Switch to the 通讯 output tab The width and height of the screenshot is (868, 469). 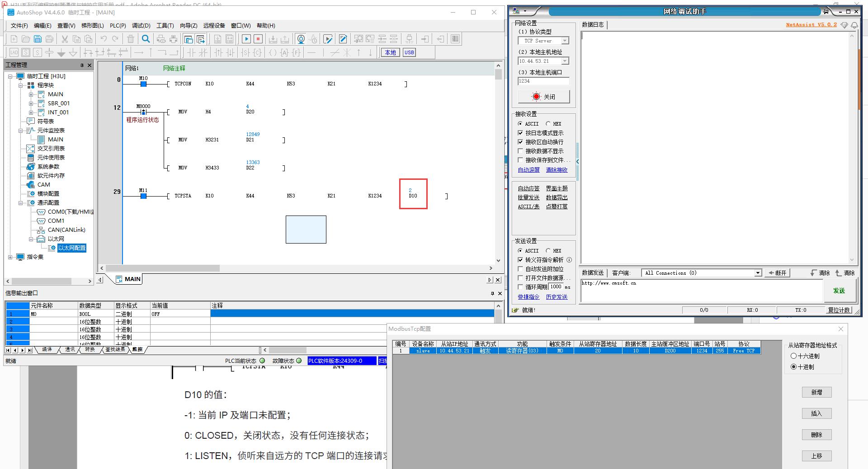(70, 350)
